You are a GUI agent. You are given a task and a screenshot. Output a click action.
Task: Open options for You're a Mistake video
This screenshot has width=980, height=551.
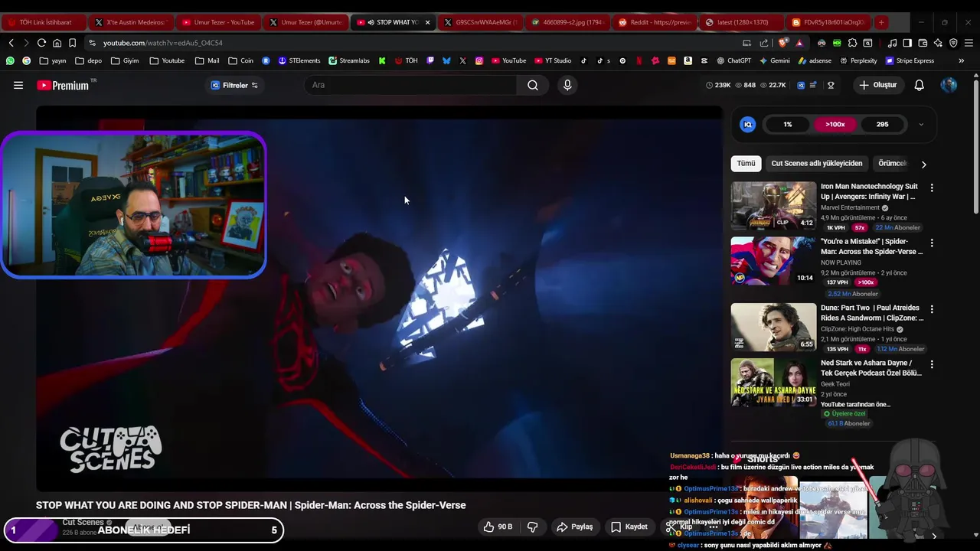[x=932, y=243]
